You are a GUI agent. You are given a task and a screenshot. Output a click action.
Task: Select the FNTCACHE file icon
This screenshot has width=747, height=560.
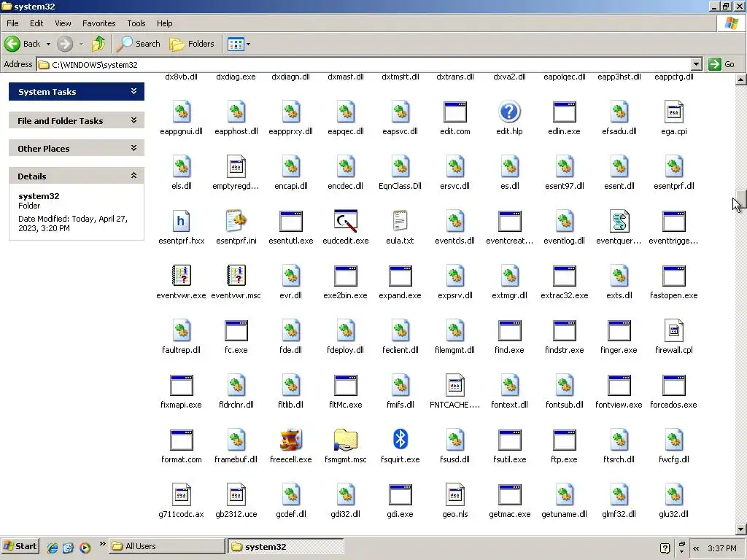pos(455,385)
